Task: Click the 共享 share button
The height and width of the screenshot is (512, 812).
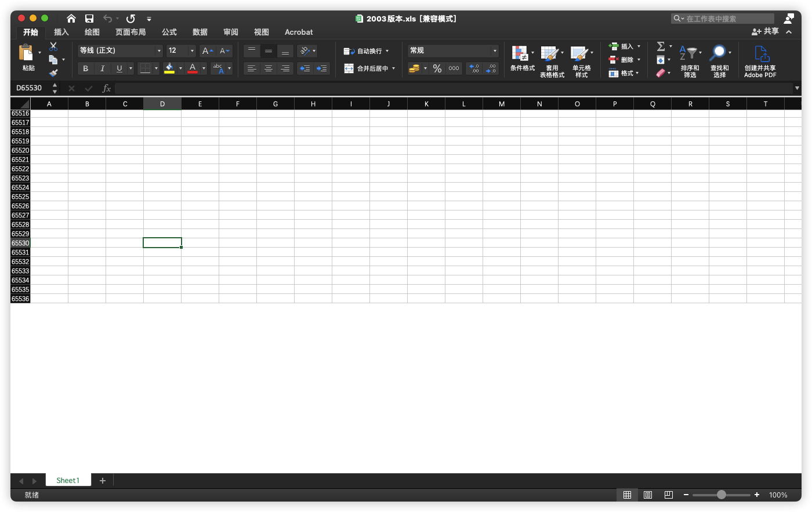Action: pyautogui.click(x=766, y=31)
